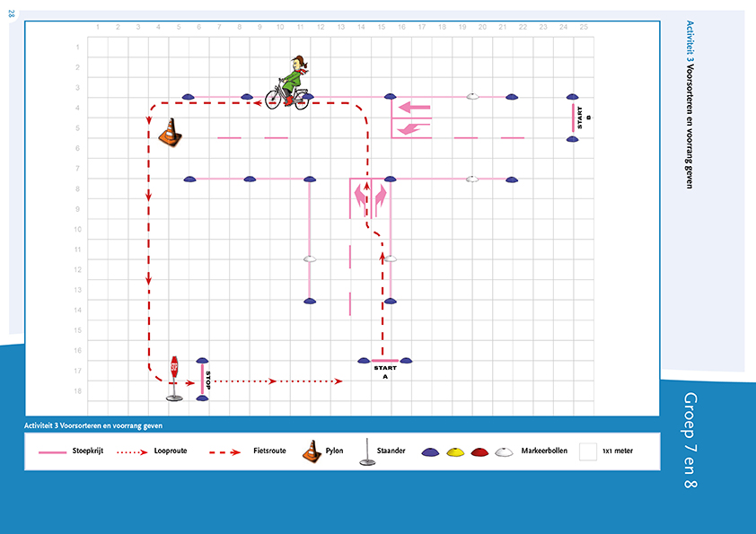Select the pink right-turn arrow above START A lane
The width and height of the screenshot is (756, 534).
point(381,199)
